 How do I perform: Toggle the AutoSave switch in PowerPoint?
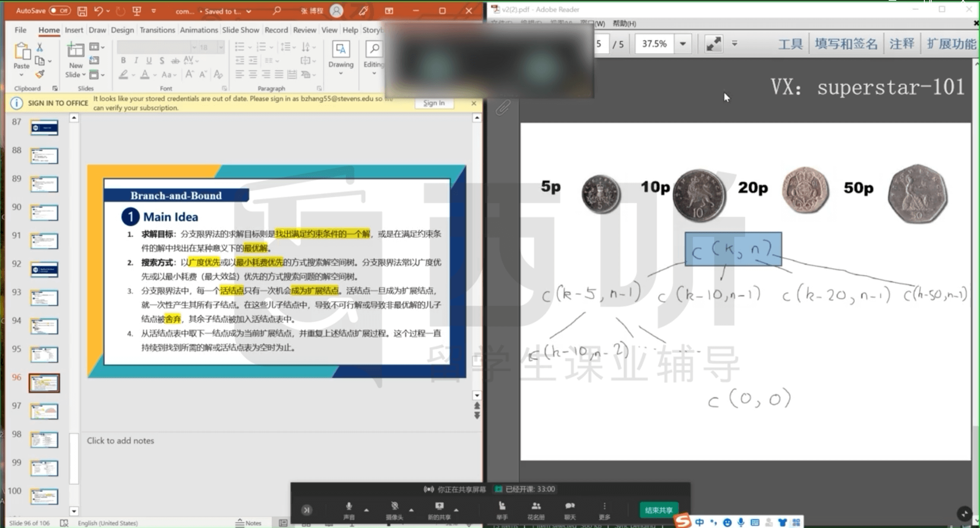[60, 11]
